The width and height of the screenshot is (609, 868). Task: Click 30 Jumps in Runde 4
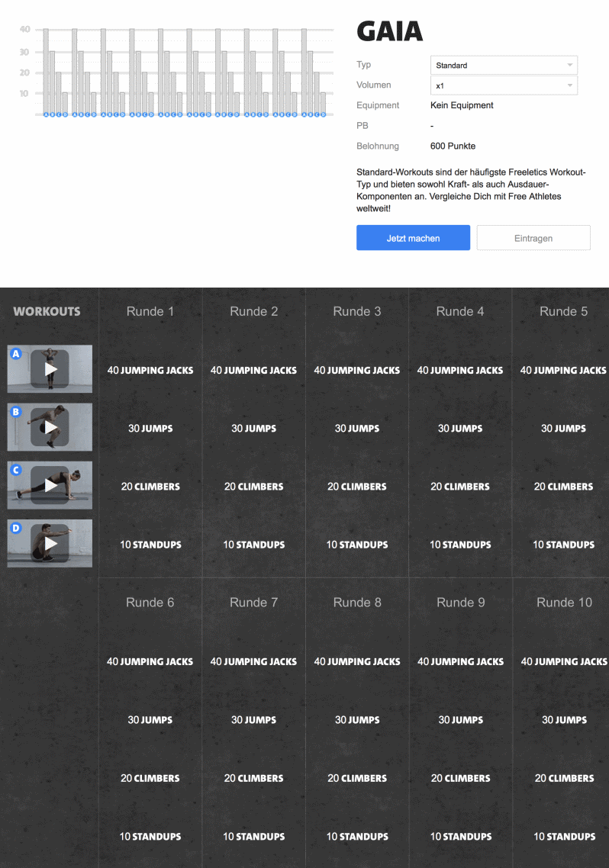(460, 429)
